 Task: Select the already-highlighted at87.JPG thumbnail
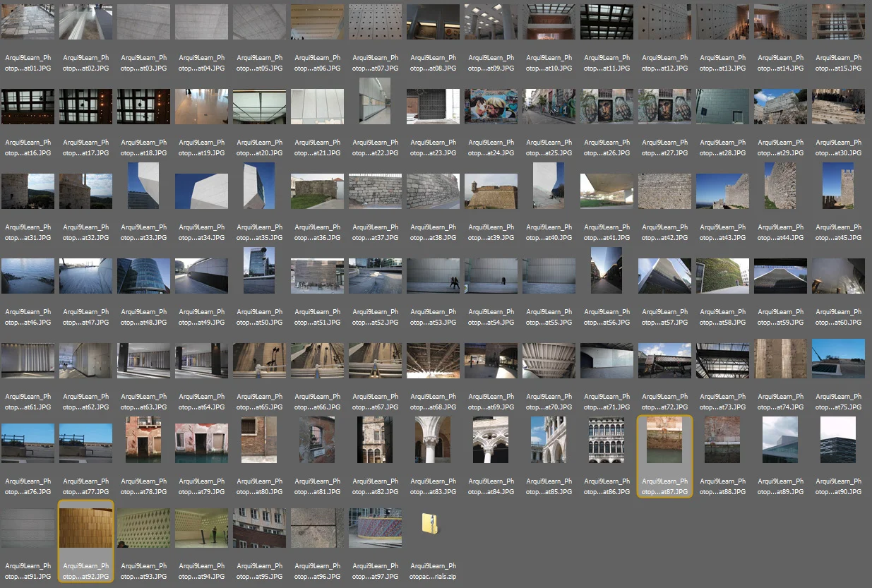[664, 440]
